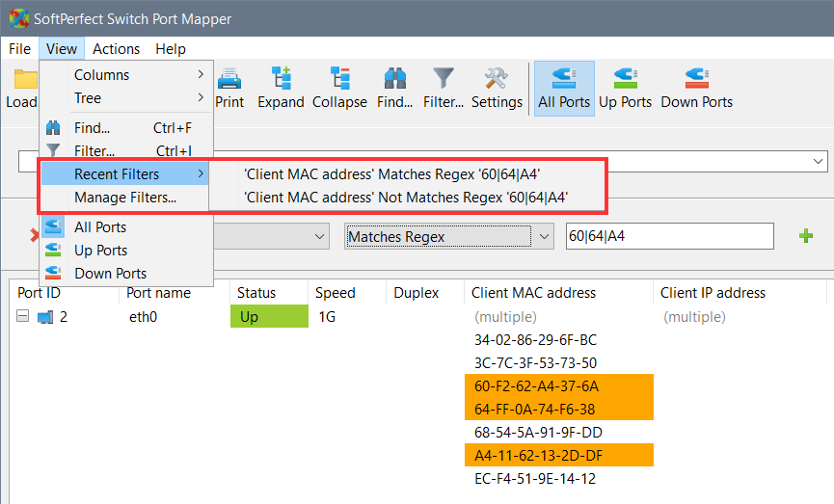Viewport: 834px width, 504px height.
Task: Select Up Ports in the View menu
Action: click(126, 251)
